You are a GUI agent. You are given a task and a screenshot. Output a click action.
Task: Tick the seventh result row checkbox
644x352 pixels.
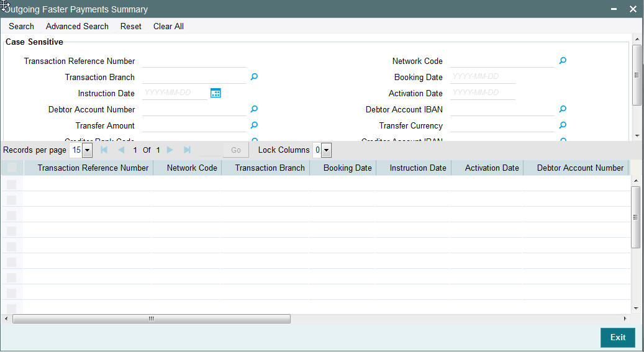tap(12, 278)
